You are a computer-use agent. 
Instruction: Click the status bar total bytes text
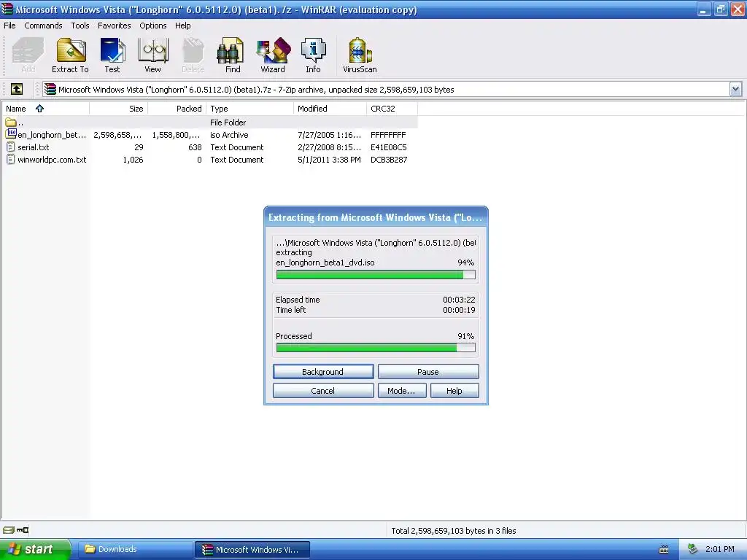tap(454, 531)
